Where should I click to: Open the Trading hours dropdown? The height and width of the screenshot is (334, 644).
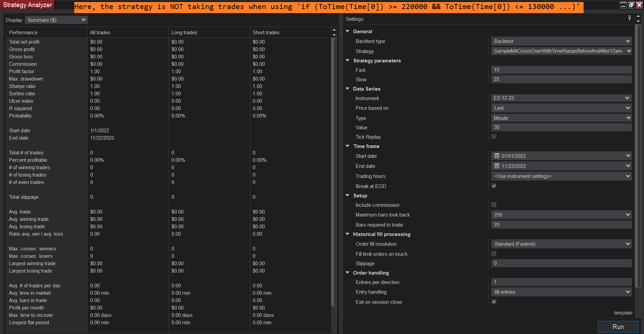pyautogui.click(x=628, y=176)
